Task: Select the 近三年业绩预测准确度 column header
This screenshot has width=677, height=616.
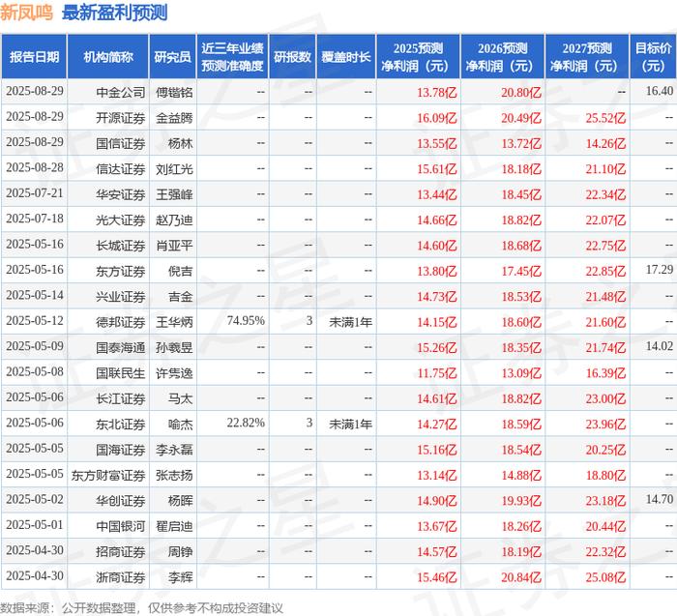Action: pos(232,57)
